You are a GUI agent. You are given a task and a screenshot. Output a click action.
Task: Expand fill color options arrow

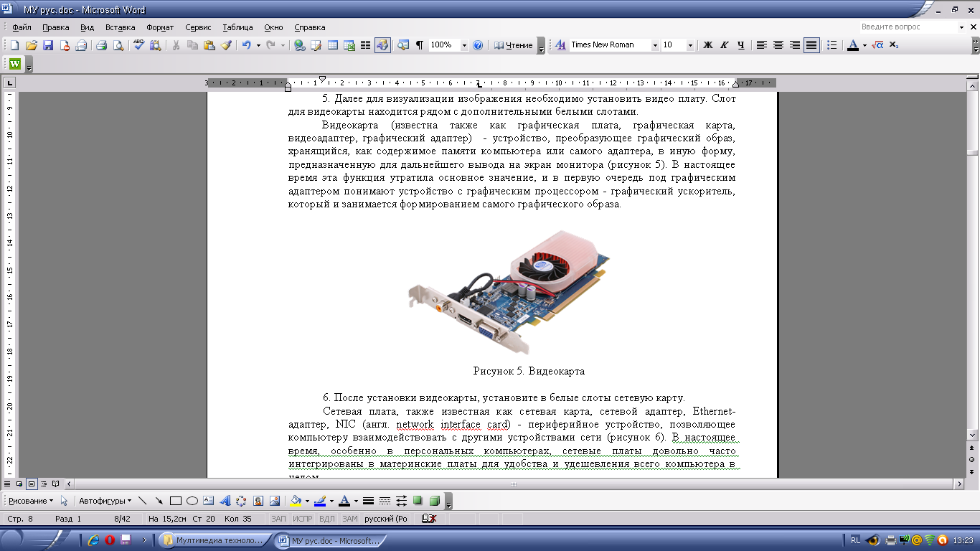point(306,501)
